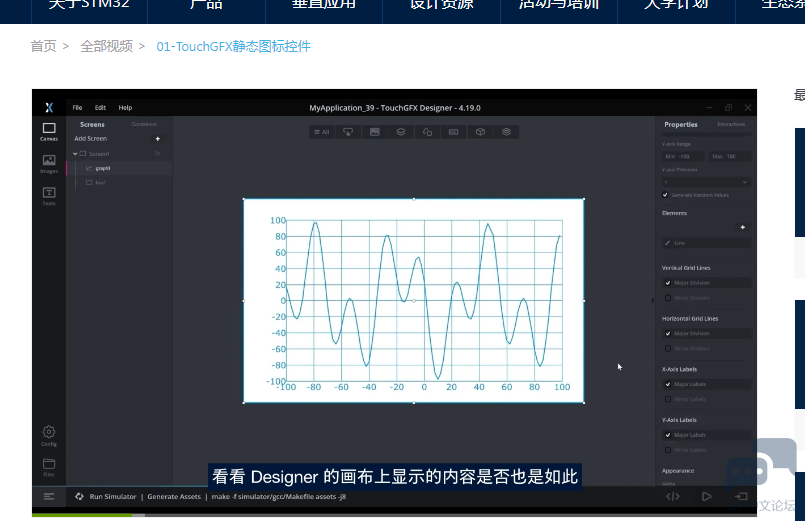Open the stacked layers widget category icon
This screenshot has height=521, width=805.
[506, 132]
